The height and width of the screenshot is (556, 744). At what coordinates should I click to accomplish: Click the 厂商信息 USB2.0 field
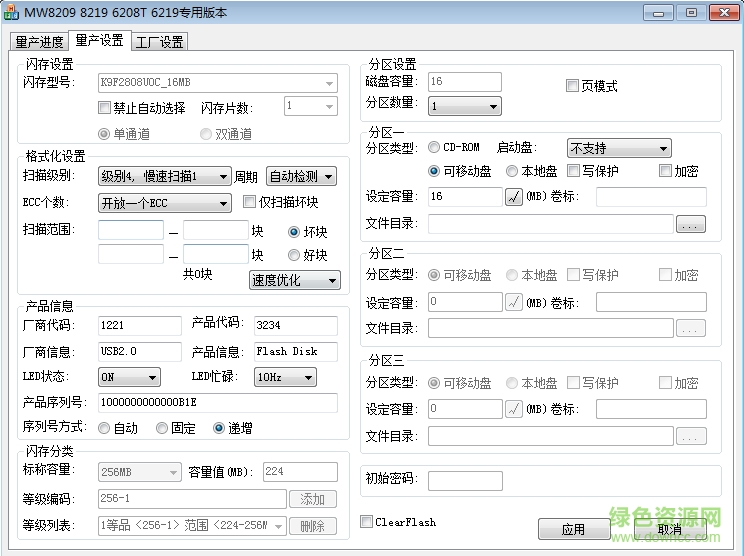(x=140, y=352)
